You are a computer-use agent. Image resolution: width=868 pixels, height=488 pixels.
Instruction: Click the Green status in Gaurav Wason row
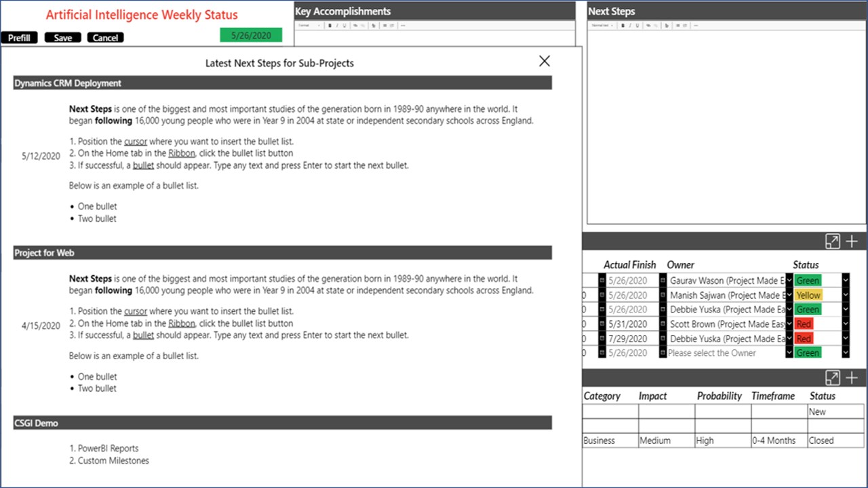point(808,281)
